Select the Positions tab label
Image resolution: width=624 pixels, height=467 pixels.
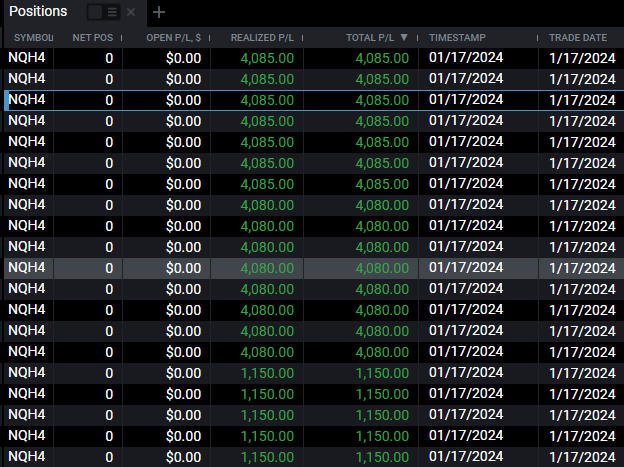coord(38,12)
